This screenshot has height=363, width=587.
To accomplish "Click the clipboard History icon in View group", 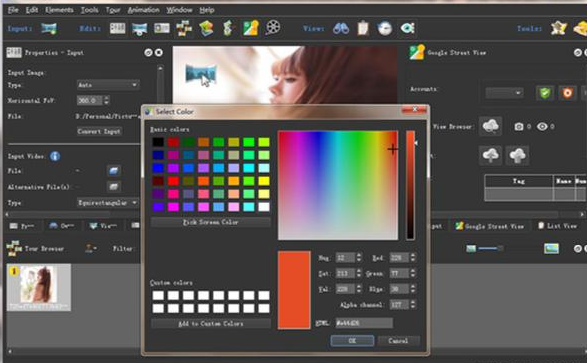I will 363,28.
